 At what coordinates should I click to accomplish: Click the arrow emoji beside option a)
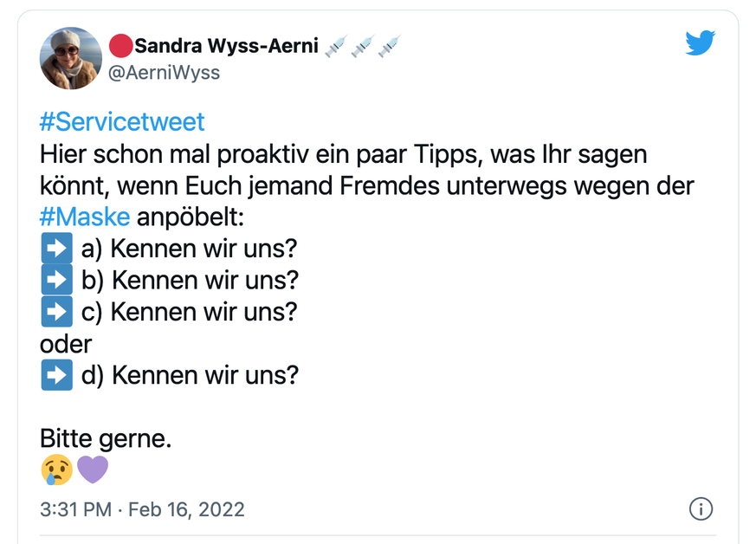[56, 249]
